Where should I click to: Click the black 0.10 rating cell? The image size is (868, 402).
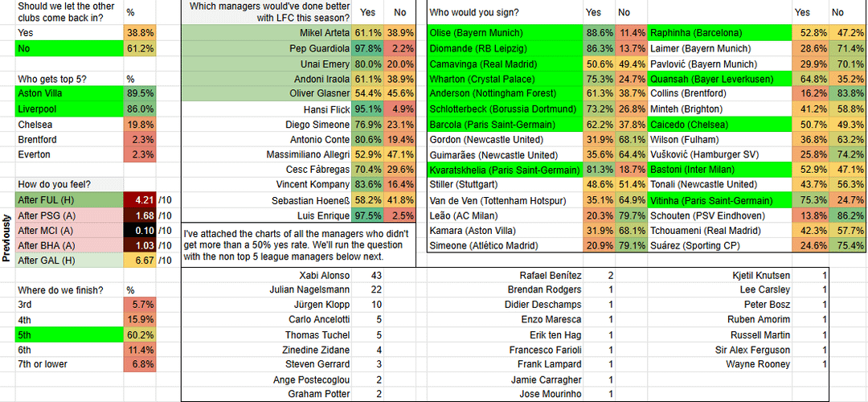[140, 231]
